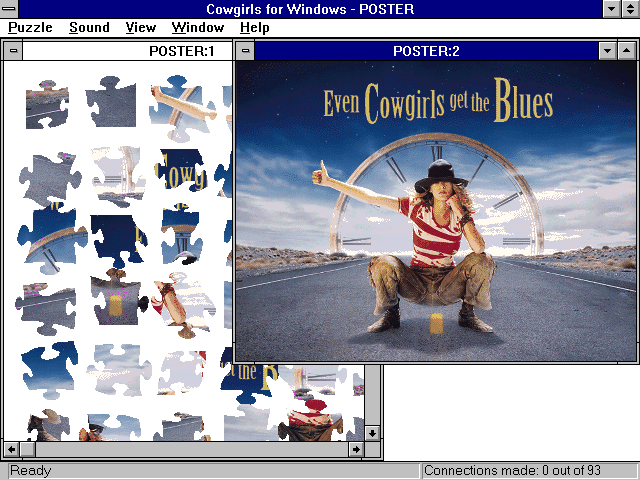The width and height of the screenshot is (640, 480).
Task: Select the black hat piece in bottom row
Action: click(110, 428)
